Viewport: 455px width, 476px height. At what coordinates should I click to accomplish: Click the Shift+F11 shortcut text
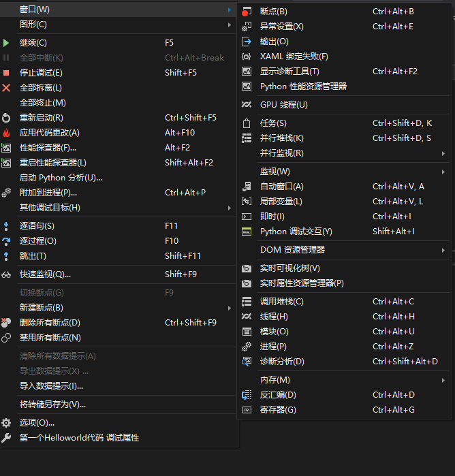183,256
